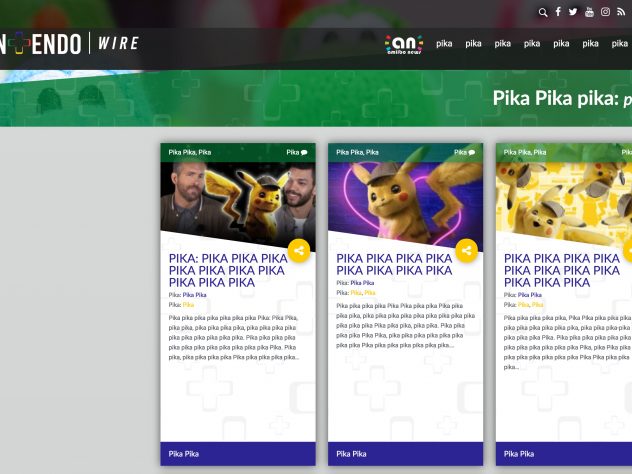
Task: Select last visible pika navigation item
Action: 620,44
